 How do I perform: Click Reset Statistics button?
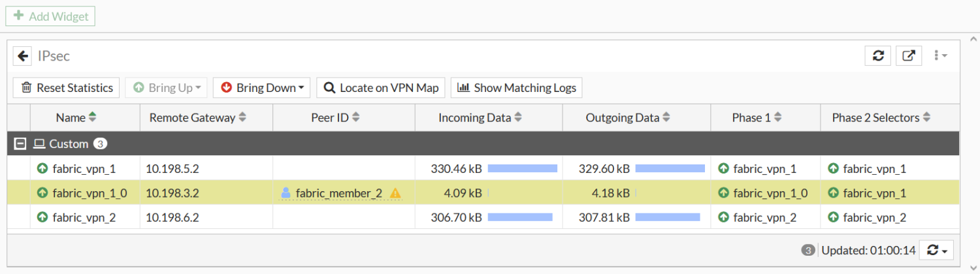point(67,87)
